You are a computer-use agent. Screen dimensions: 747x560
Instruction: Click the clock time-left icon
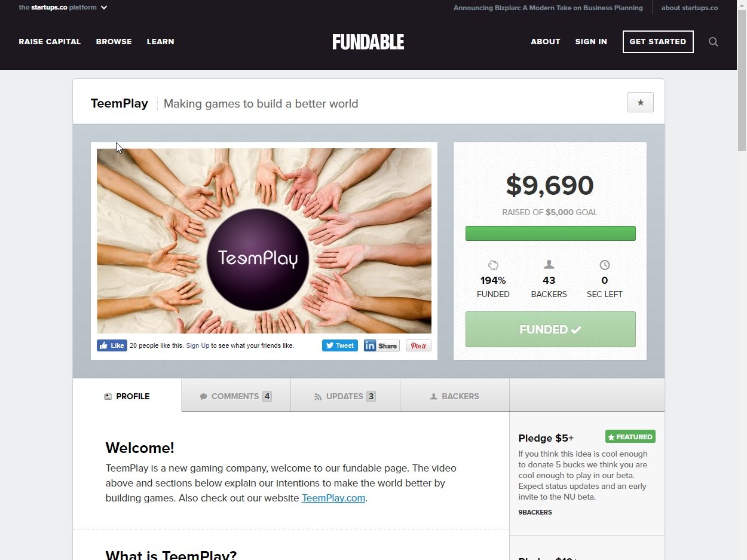pos(604,265)
